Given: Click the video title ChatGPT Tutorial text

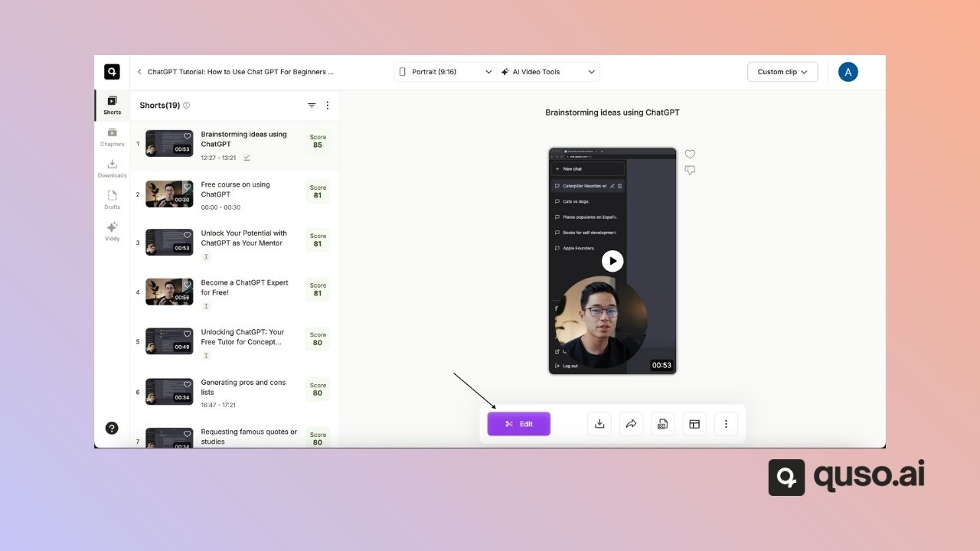Looking at the screenshot, I should [240, 72].
